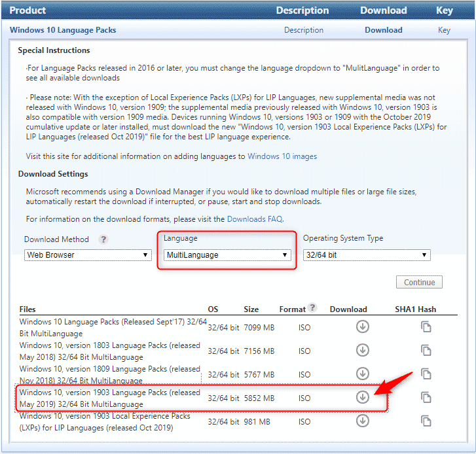This screenshot has width=476, height=454.
Task: Click the Description column header in top bar
Action: pyautogui.click(x=302, y=10)
